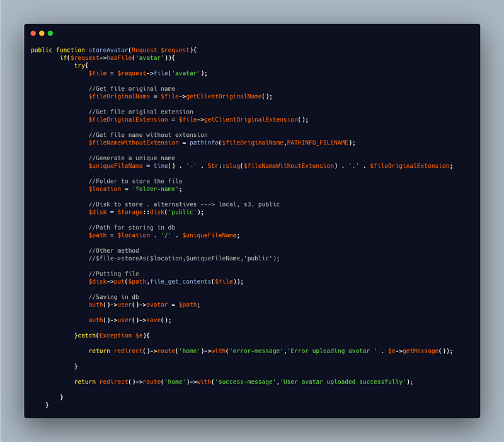Click the auth()->user()->save() line
This screenshot has height=442, width=504.
[x=130, y=320]
